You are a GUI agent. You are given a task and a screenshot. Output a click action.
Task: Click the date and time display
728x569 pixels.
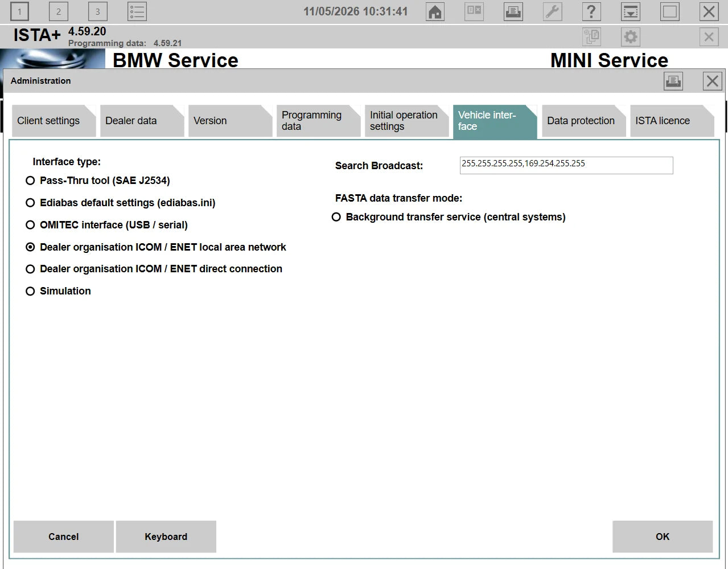[356, 11]
